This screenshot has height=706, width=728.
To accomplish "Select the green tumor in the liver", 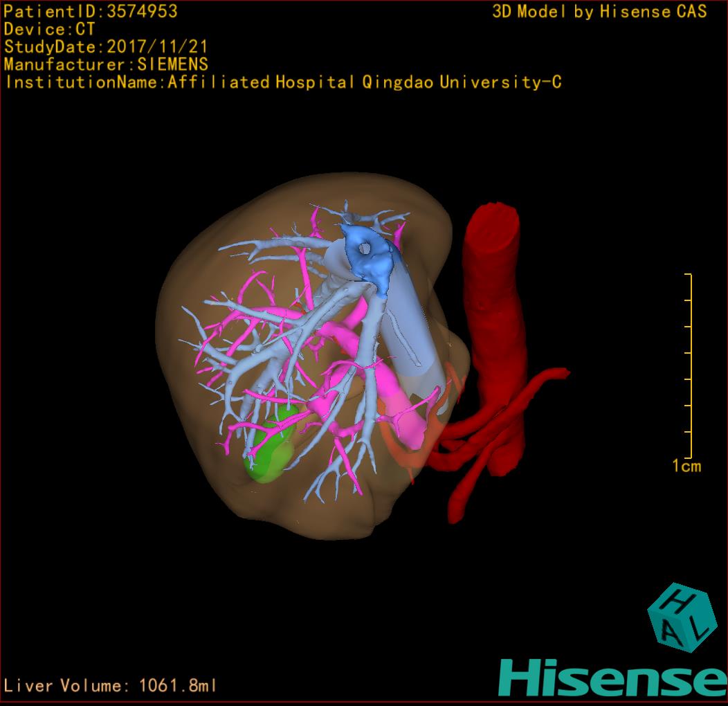I will pyautogui.click(x=272, y=450).
